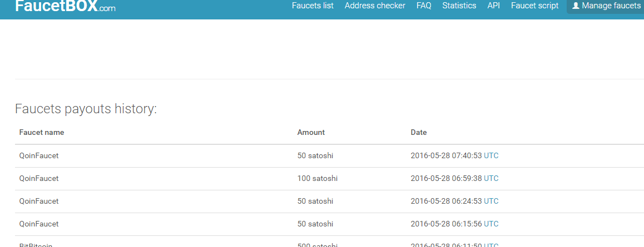Click the 2016-05-28 06:24:53 date text
This screenshot has height=247, width=644.
[x=446, y=201]
